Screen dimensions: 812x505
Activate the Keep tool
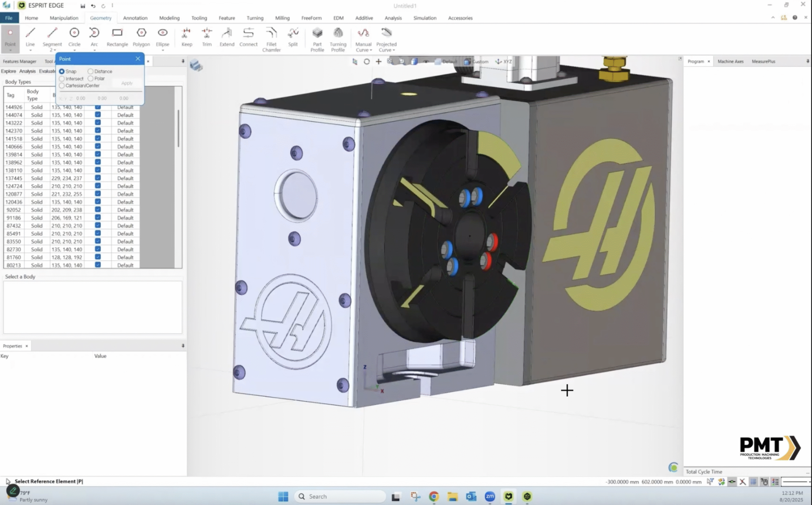click(187, 37)
